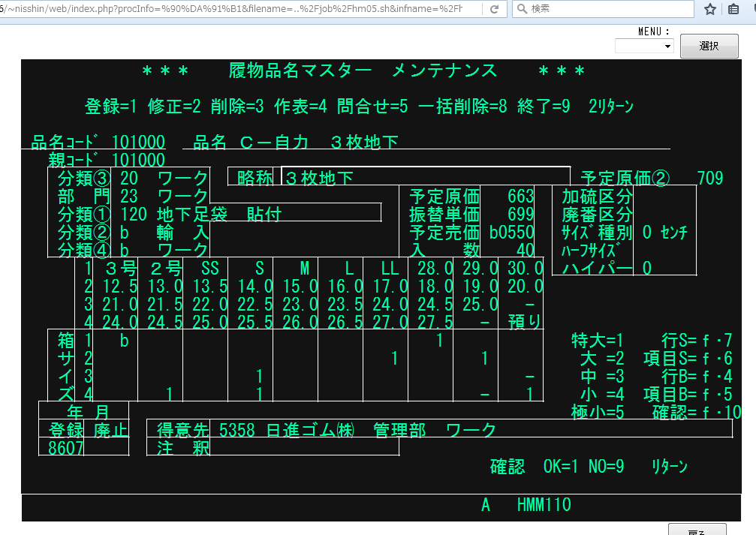The height and width of the screenshot is (535, 756).
Task: Select the 得意先 field with 日進ゴム
Action: (x=471, y=430)
